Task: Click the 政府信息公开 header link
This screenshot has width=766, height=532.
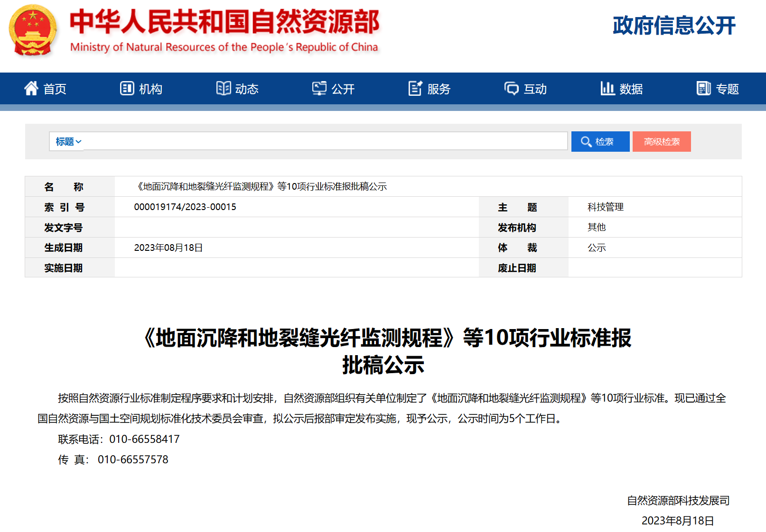Action: 674,26
